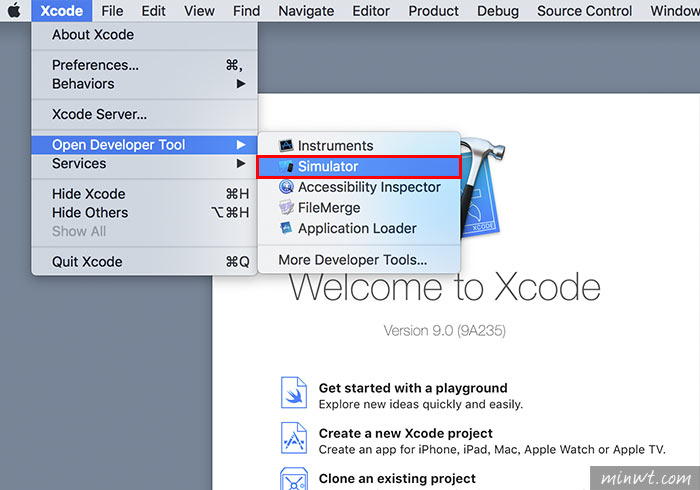Click the Welcome to Xcode heading
The image size is (700, 490).
[x=445, y=287]
